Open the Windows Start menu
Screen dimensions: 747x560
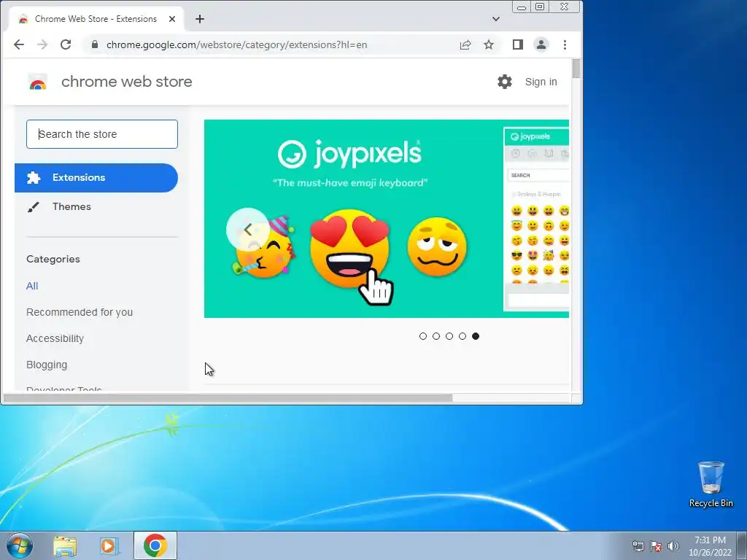tap(20, 545)
